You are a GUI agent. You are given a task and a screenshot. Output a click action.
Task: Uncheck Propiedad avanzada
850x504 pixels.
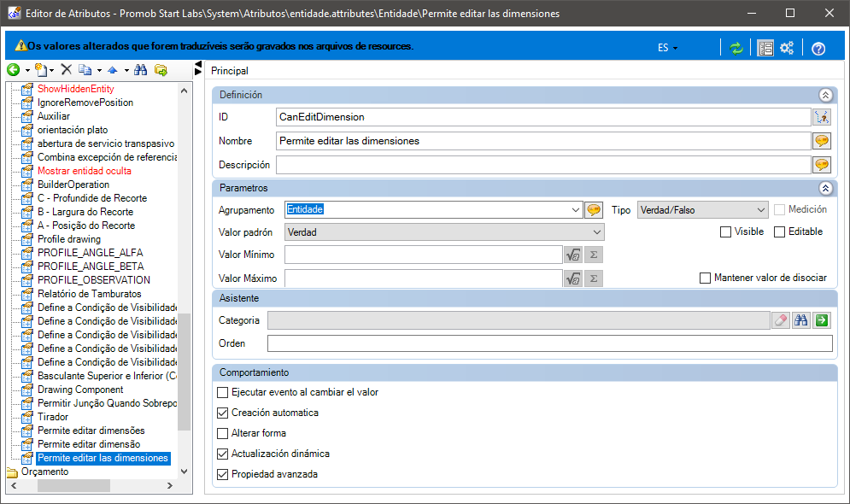point(222,475)
